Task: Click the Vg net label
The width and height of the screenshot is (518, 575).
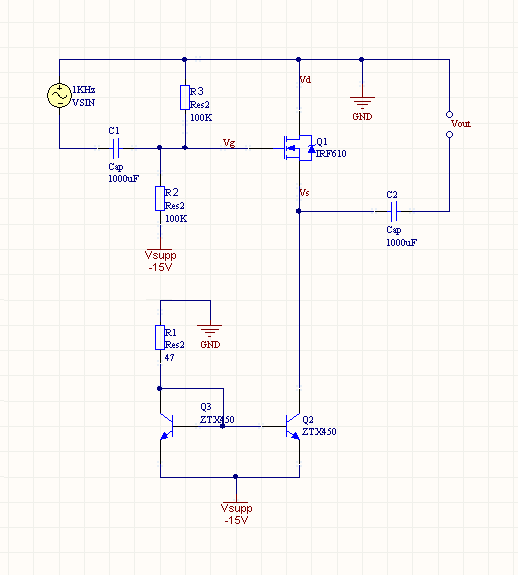Action: pos(229,143)
